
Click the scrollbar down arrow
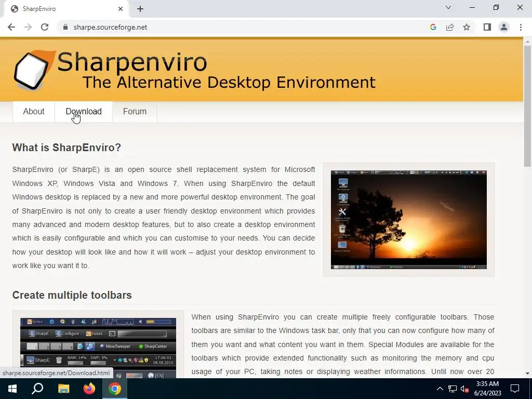(527, 374)
